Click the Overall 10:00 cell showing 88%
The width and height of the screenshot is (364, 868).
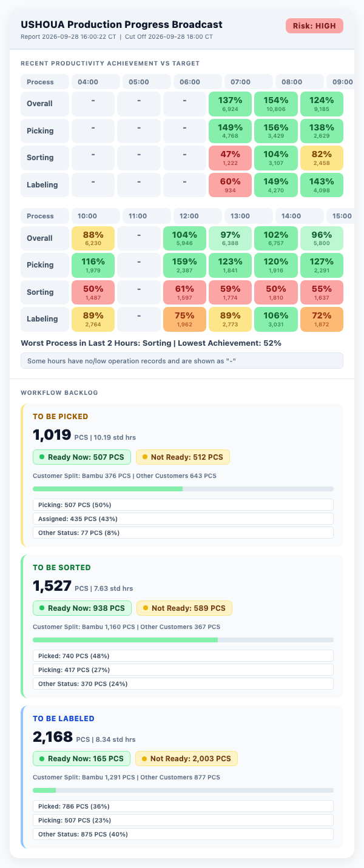(92, 238)
